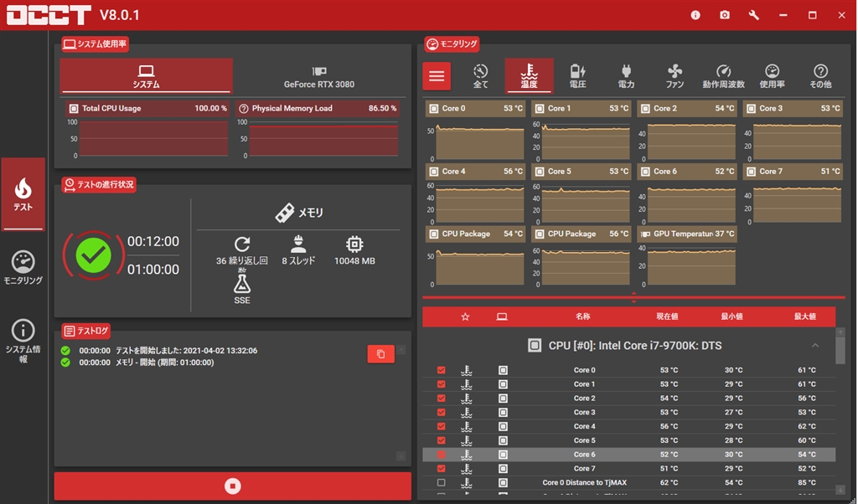Open the Test section with flame icon

(23, 194)
